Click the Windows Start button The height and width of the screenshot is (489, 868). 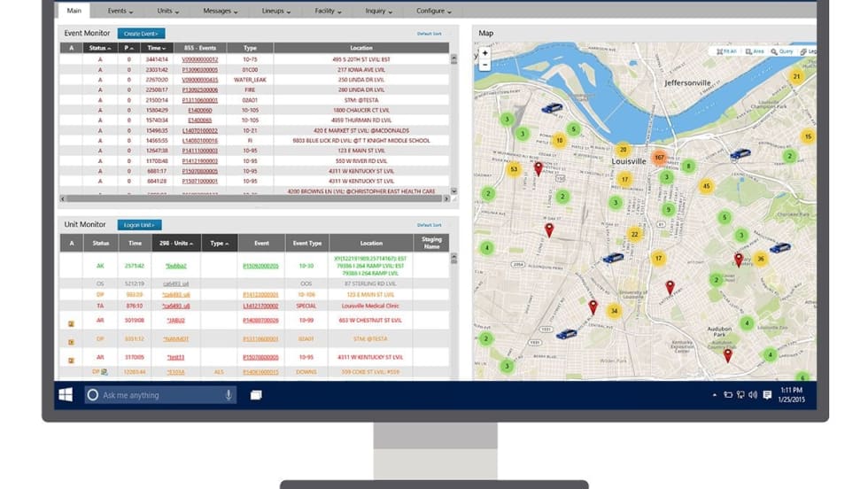coord(66,395)
